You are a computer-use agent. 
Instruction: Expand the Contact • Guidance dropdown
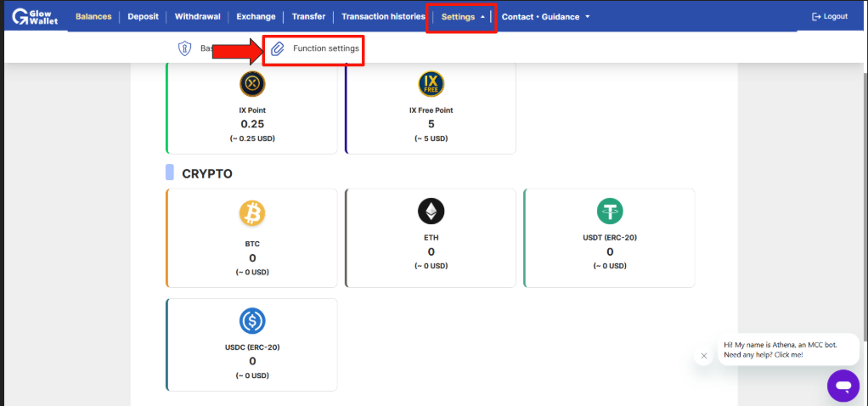[x=545, y=17]
